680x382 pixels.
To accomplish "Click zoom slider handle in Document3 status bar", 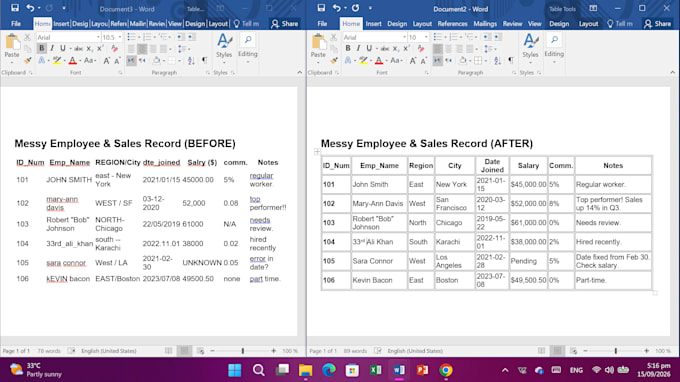I will click(243, 351).
